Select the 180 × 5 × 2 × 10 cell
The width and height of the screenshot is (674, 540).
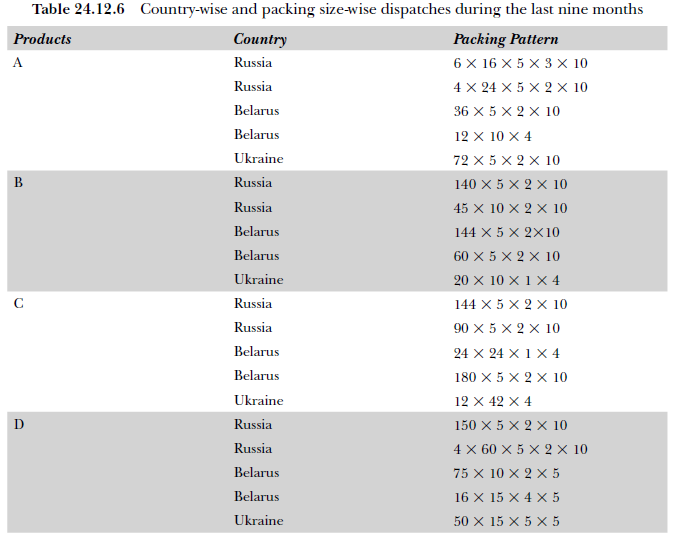click(510, 377)
